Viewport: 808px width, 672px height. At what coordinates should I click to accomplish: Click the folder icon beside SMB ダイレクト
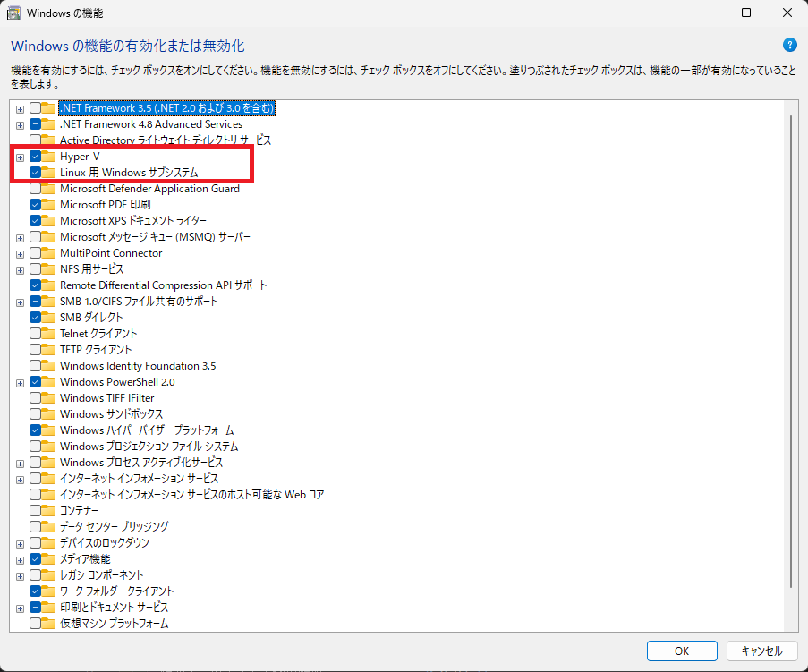[x=48, y=317]
